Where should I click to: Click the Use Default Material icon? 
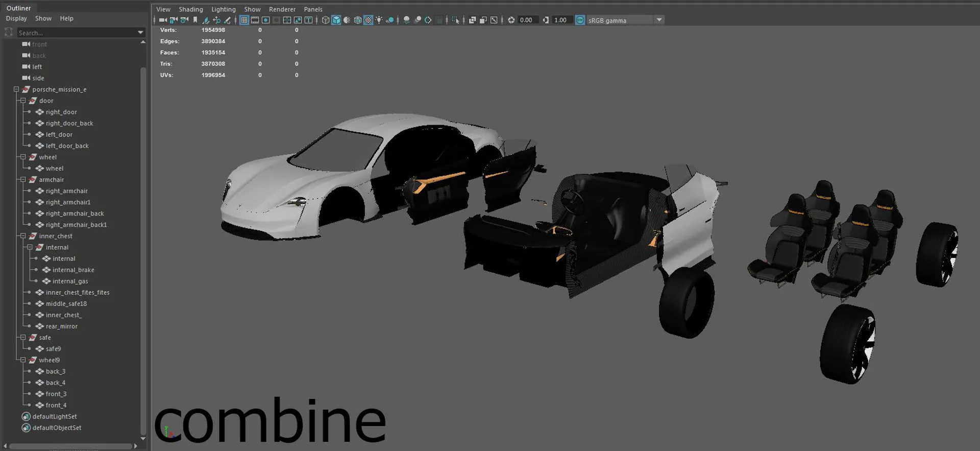point(347,20)
